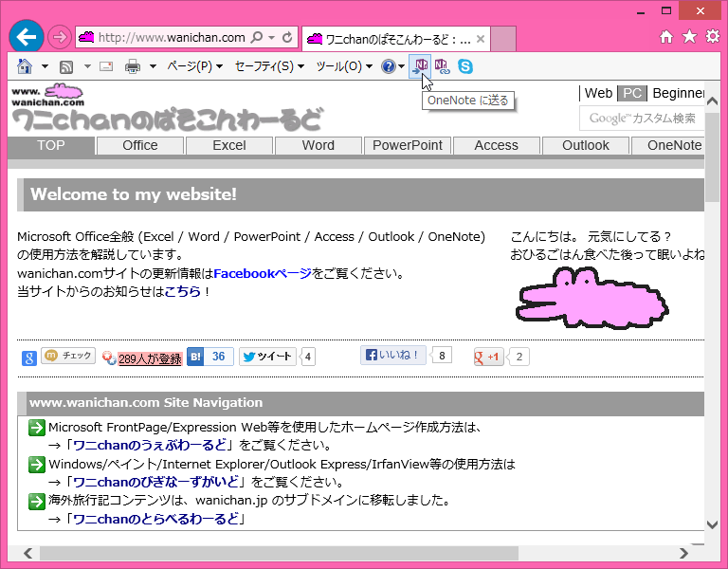Click the Google +1 count showing 2

tap(519, 358)
